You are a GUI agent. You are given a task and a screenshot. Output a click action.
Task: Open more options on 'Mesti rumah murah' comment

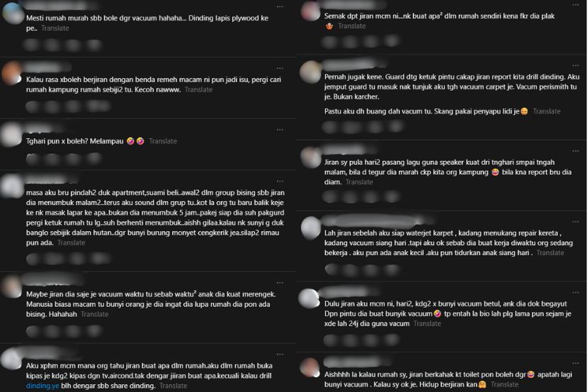click(281, 6)
